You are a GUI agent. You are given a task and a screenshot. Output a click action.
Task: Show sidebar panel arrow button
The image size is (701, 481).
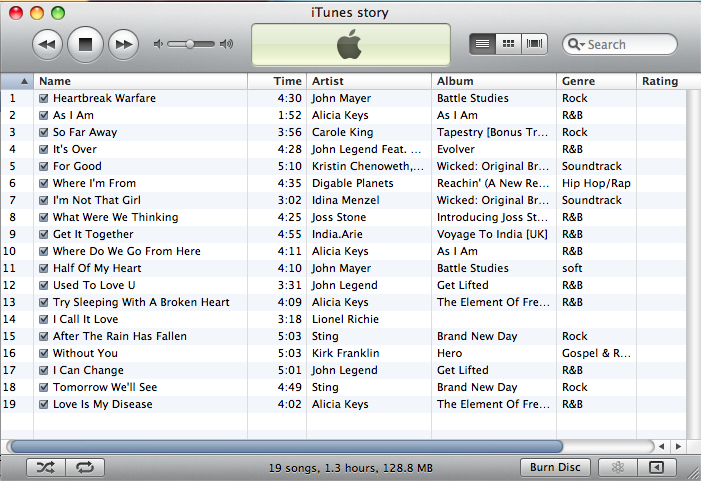[x=656, y=467]
